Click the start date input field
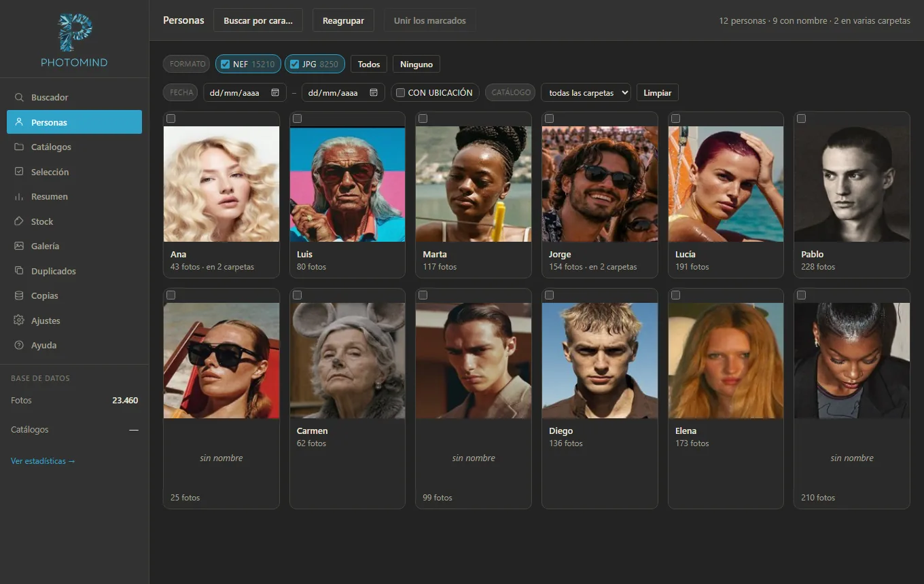This screenshot has height=584, width=924. [x=245, y=92]
